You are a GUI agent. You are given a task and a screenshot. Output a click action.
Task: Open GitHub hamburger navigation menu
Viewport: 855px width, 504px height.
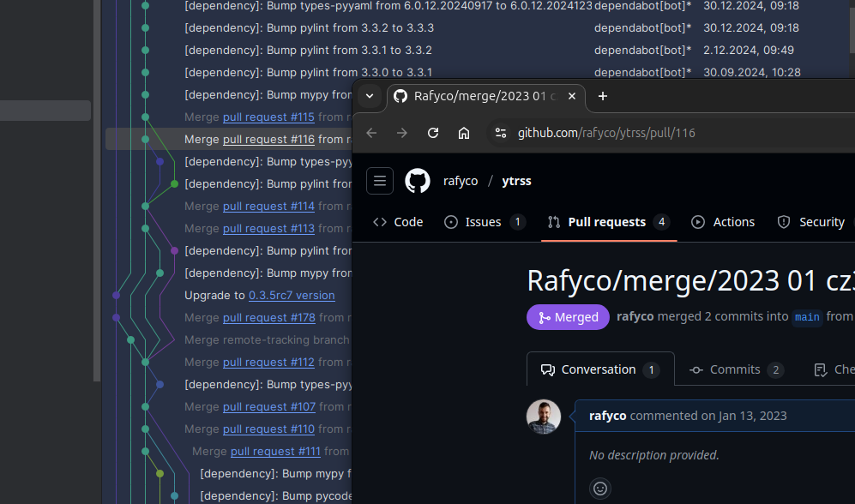coord(380,181)
